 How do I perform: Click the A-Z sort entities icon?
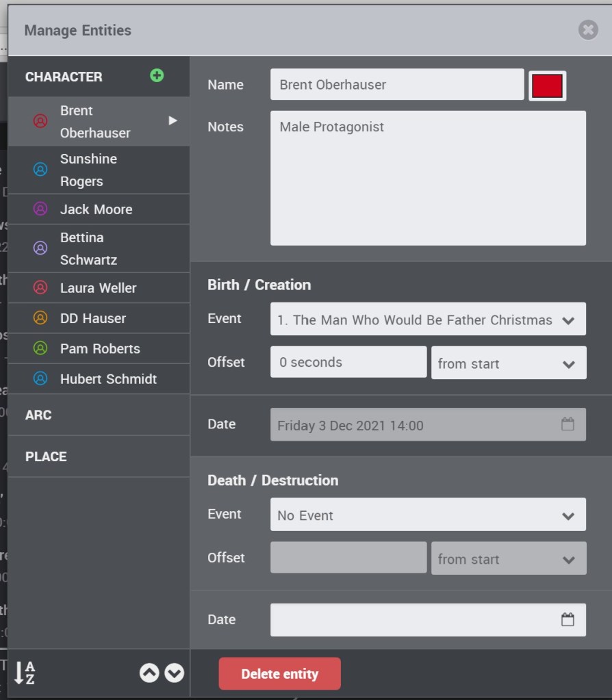click(x=25, y=673)
